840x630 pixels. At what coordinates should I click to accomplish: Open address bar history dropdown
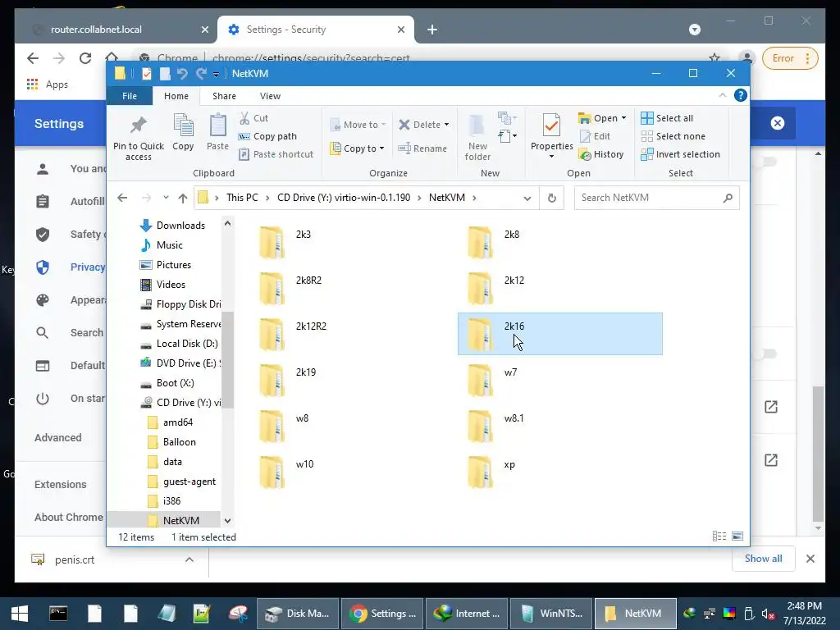(x=527, y=199)
